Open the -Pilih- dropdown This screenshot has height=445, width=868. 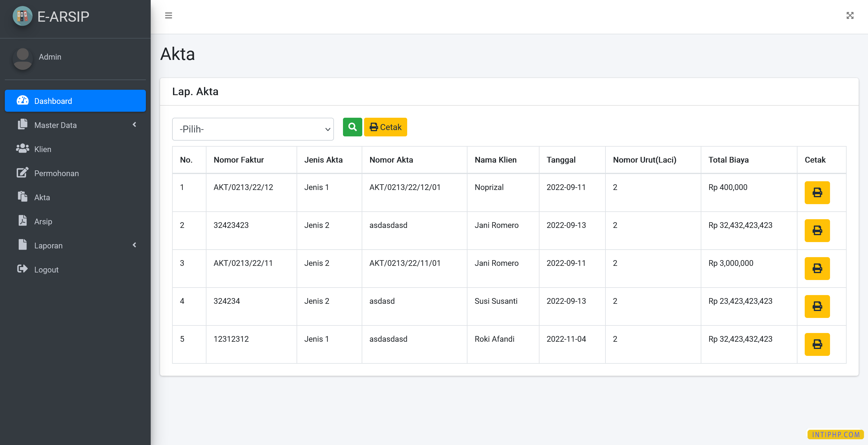tap(253, 129)
